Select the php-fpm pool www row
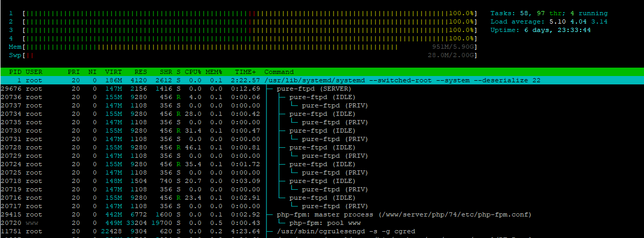Viewport: 644px width, 238px height. pyautogui.click(x=322, y=223)
